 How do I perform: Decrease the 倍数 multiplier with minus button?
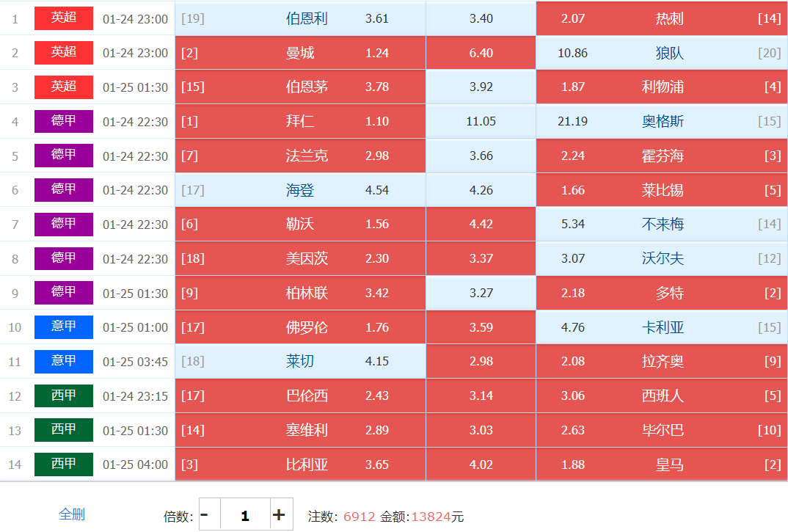coord(205,514)
